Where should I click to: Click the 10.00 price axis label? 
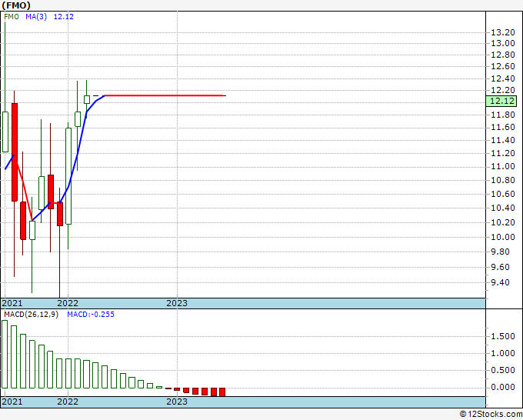tap(503, 237)
